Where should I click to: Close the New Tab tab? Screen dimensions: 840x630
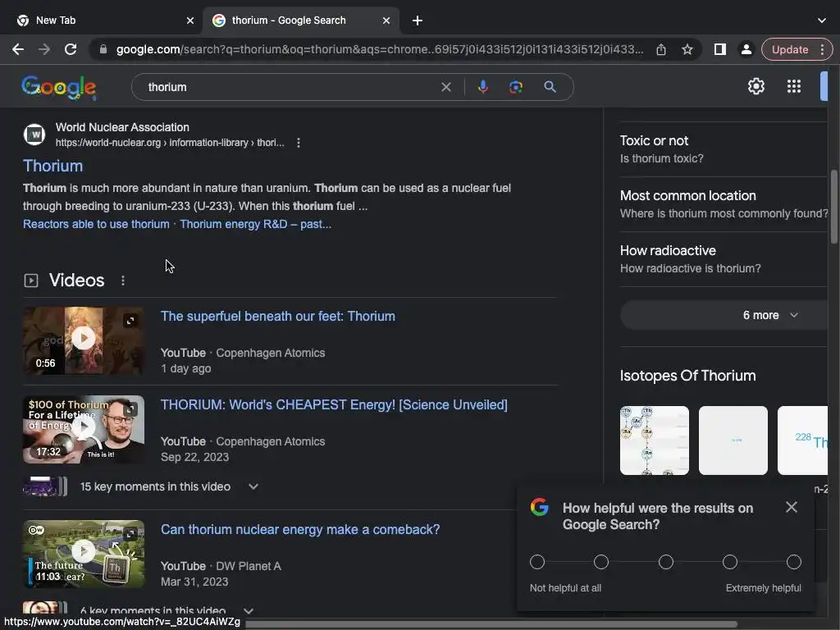point(190,21)
